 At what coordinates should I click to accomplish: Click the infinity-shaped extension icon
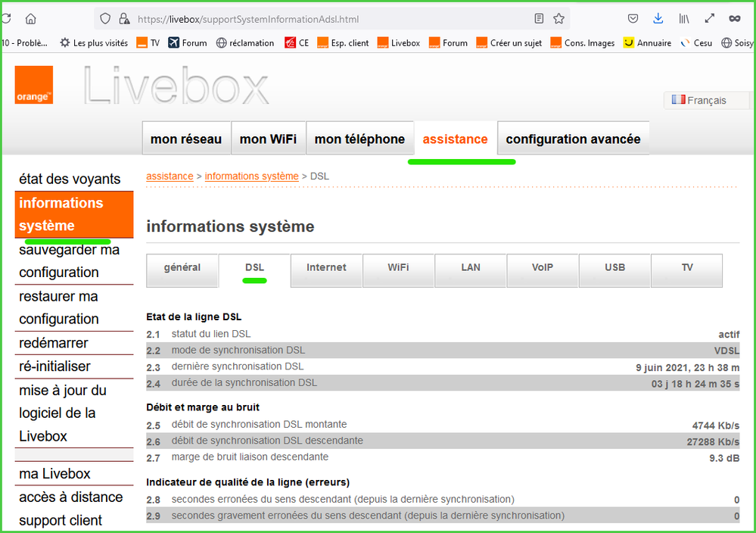click(735, 19)
